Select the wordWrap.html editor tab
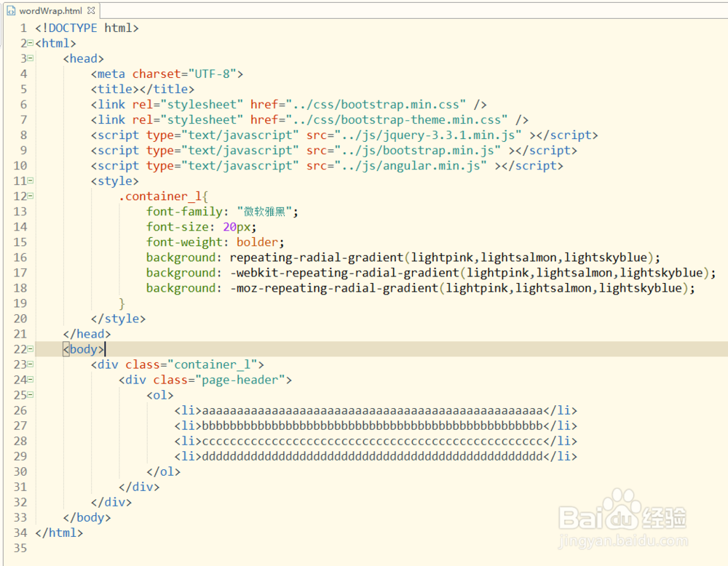Image resolution: width=728 pixels, height=566 pixels. pos(51,10)
